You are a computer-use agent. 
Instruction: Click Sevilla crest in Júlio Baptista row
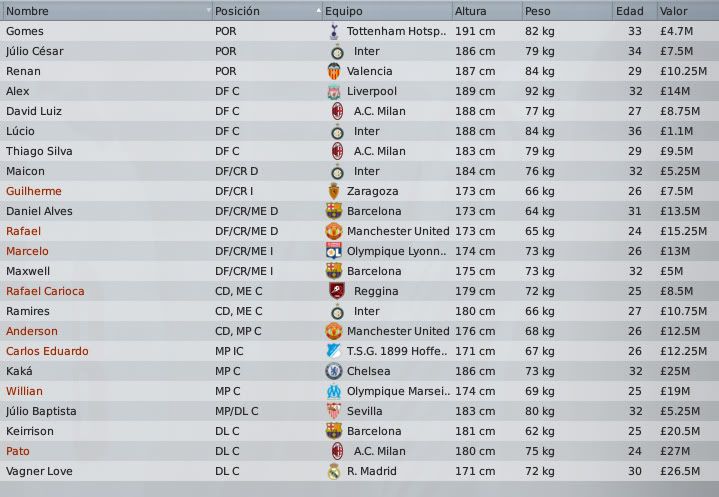pyautogui.click(x=334, y=411)
